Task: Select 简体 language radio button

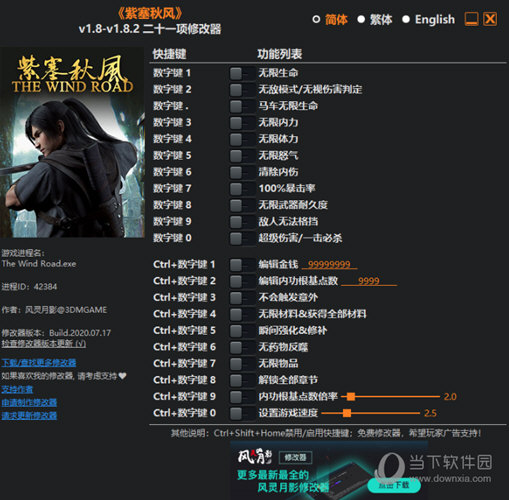Action: pyautogui.click(x=316, y=19)
